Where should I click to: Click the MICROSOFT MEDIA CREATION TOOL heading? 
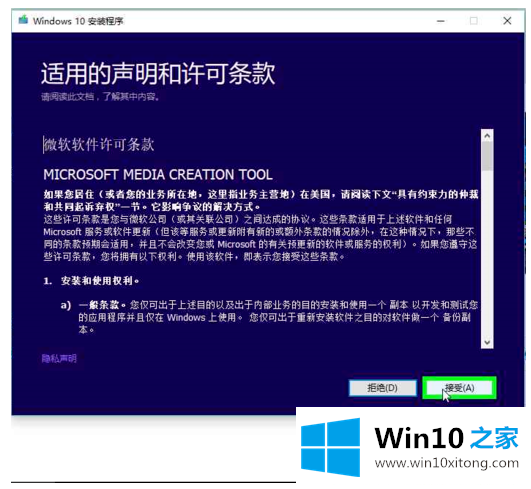[x=158, y=175]
